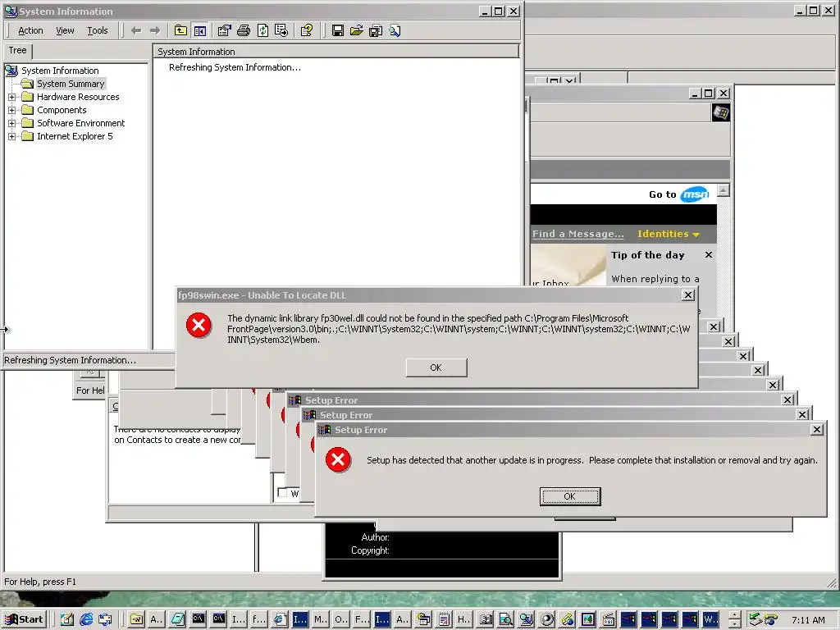The width and height of the screenshot is (840, 630).
Task: Click the Back arrow in System Information toolbar
Action: [x=136, y=30]
